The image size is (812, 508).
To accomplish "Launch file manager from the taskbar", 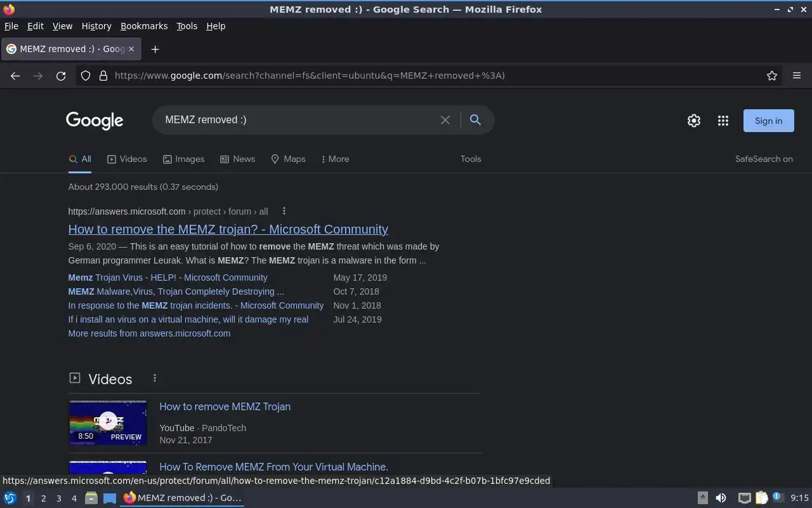I will 91,498.
